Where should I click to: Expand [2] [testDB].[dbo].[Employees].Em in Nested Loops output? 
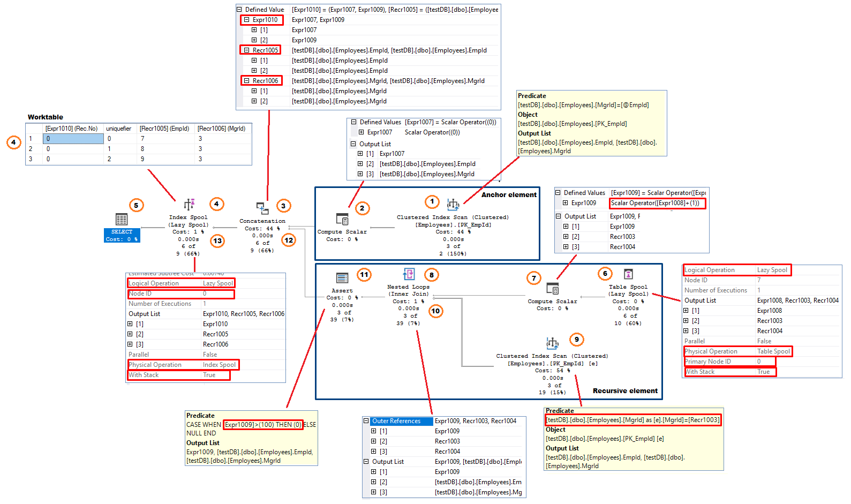[374, 482]
